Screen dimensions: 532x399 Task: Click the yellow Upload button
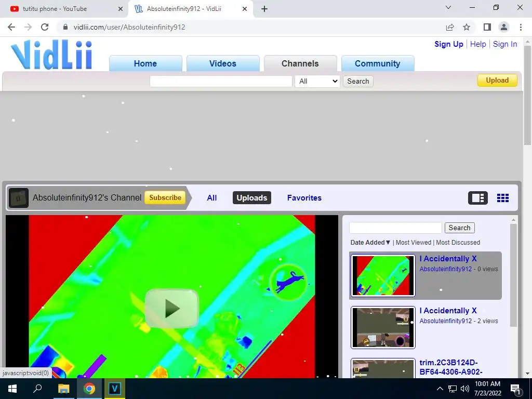click(497, 81)
